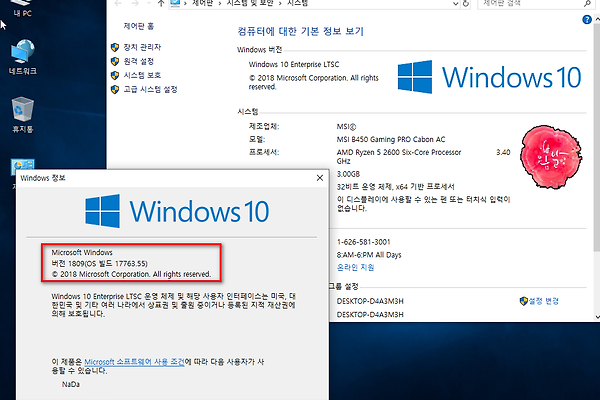
Task: Open the 내 PC desktop icon
Action: tap(22, 8)
